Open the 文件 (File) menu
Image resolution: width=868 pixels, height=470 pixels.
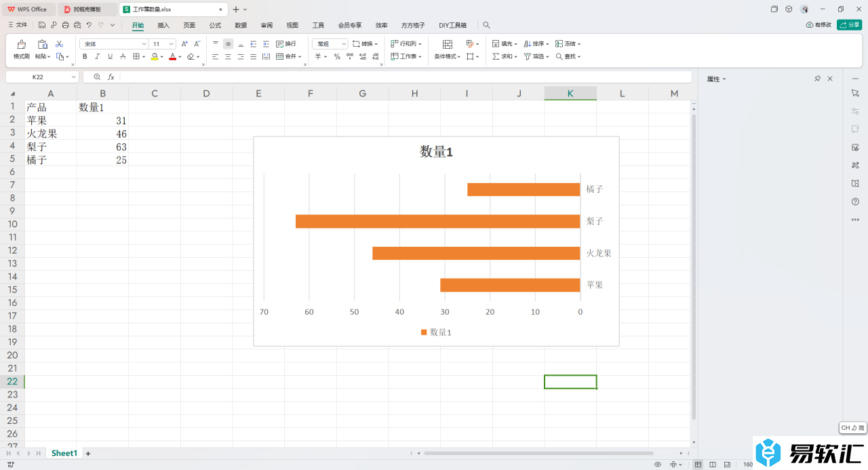coord(18,25)
